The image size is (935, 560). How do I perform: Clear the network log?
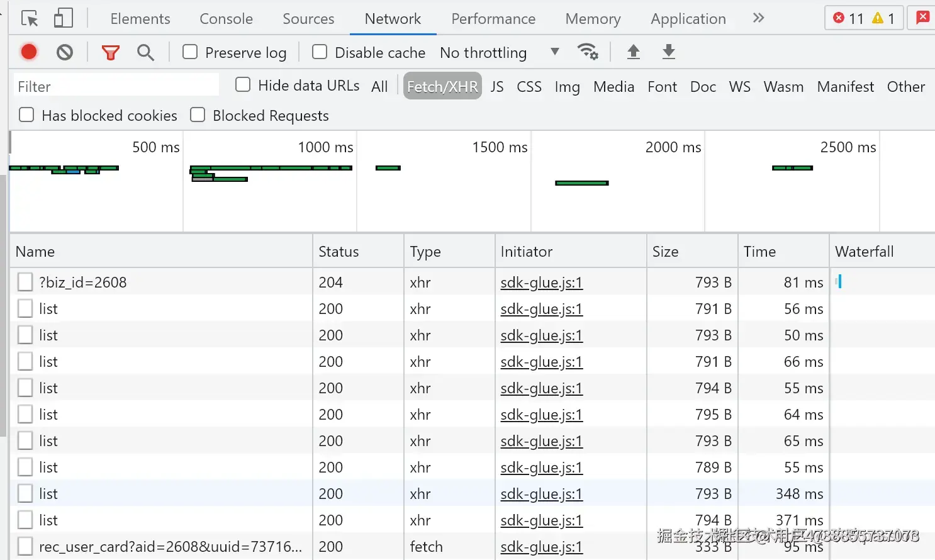pyautogui.click(x=64, y=52)
